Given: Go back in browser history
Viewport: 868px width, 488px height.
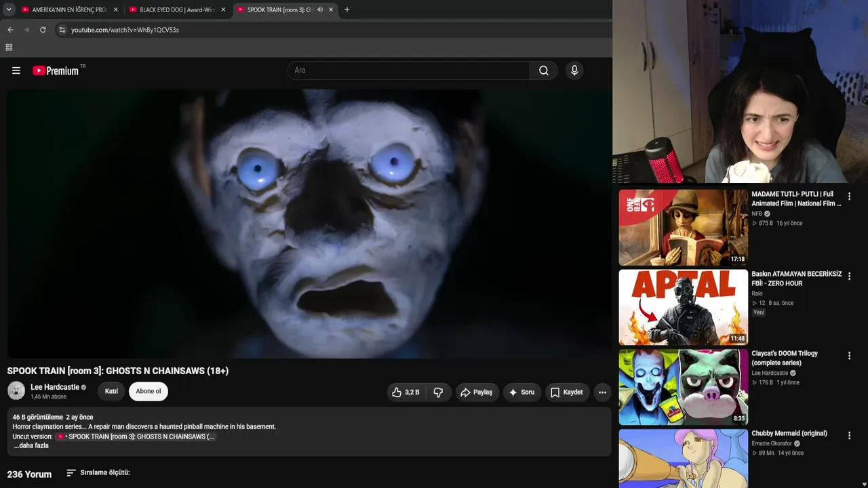Looking at the screenshot, I should click(x=10, y=30).
